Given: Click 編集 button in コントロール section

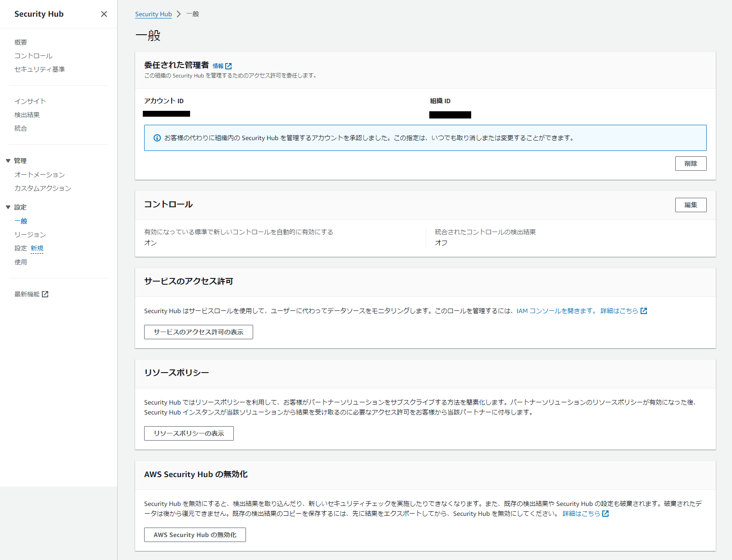Looking at the screenshot, I should click(691, 205).
